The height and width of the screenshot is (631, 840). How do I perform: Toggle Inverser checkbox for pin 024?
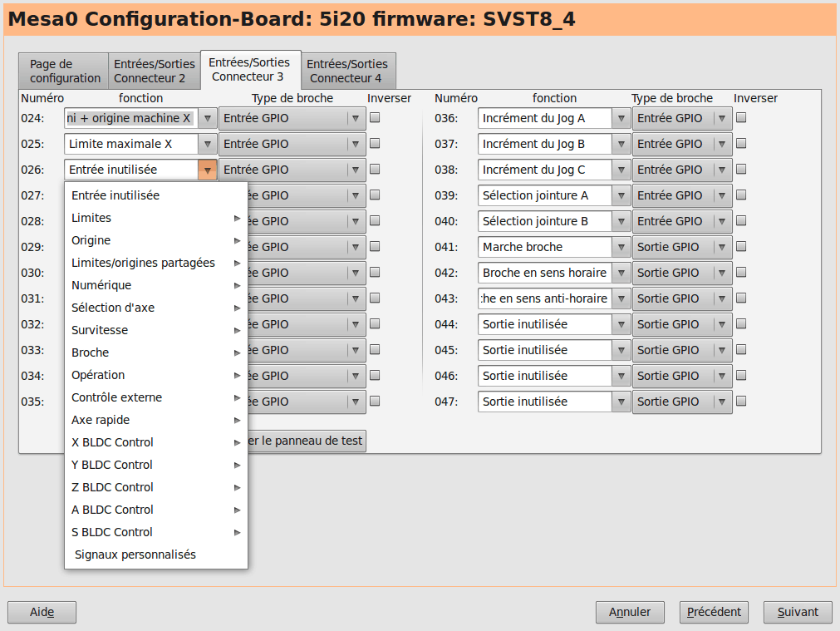375,117
